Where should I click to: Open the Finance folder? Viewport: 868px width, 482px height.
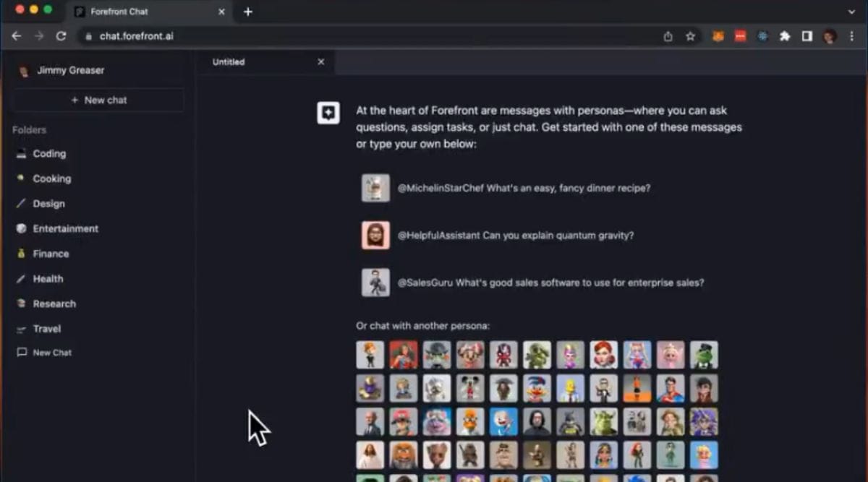coord(51,254)
